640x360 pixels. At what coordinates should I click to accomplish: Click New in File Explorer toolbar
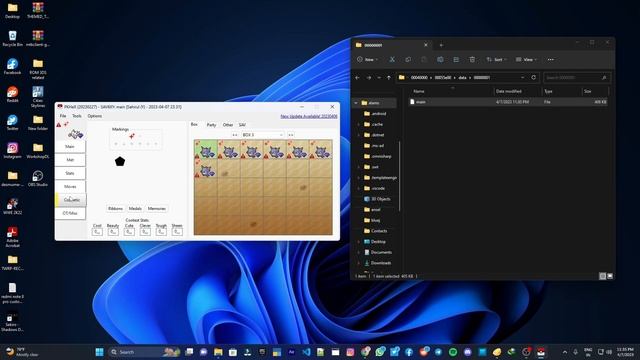tap(367, 60)
